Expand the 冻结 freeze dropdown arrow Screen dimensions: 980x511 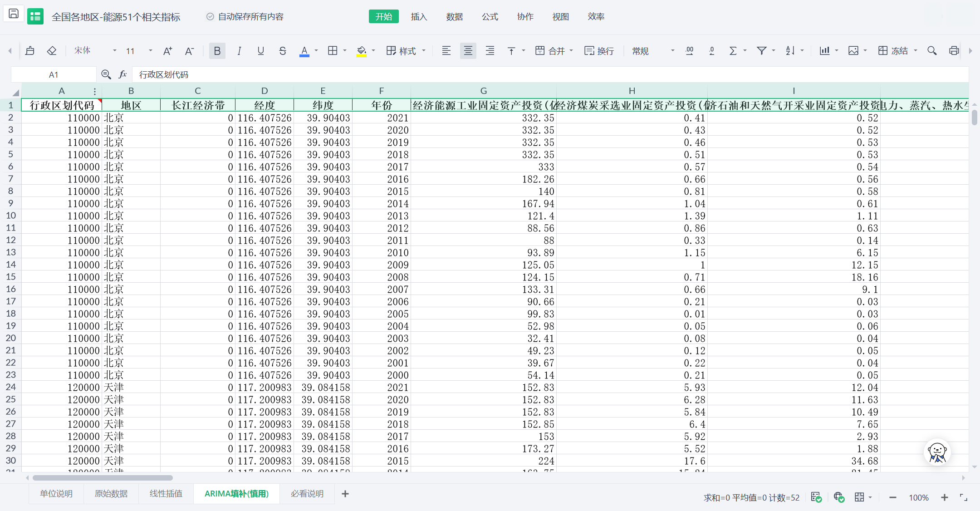point(916,51)
